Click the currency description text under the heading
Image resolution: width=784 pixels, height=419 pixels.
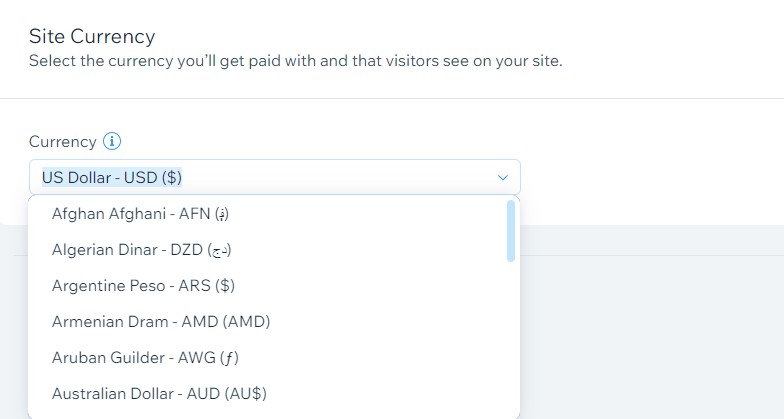[295, 62]
